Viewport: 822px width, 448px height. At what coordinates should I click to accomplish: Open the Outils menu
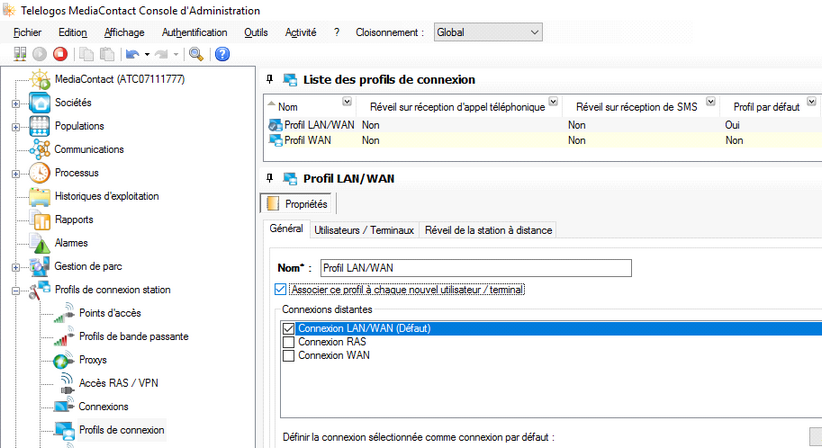point(256,32)
